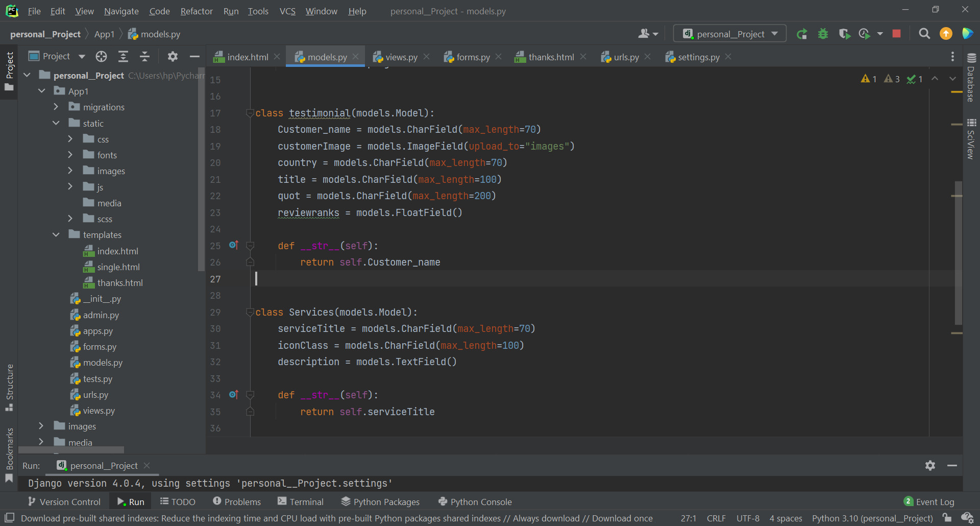The height and width of the screenshot is (526, 980).
Task: Click Run with Coverage shield icon
Action: pos(844,34)
